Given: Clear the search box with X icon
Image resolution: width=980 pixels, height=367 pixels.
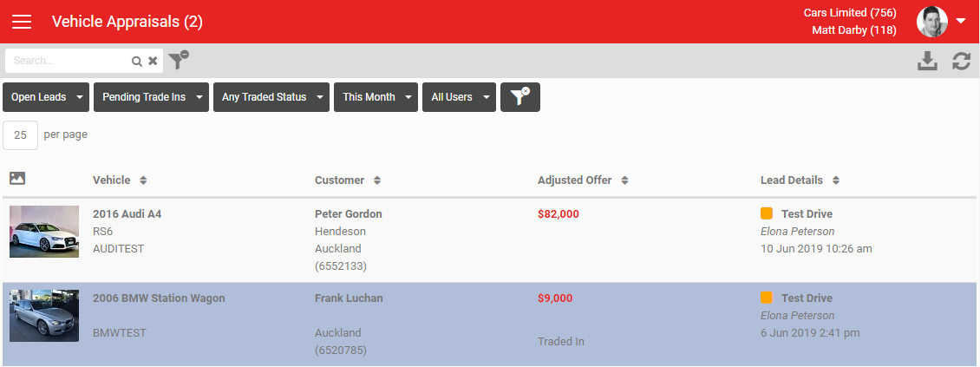Looking at the screenshot, I should 153,62.
